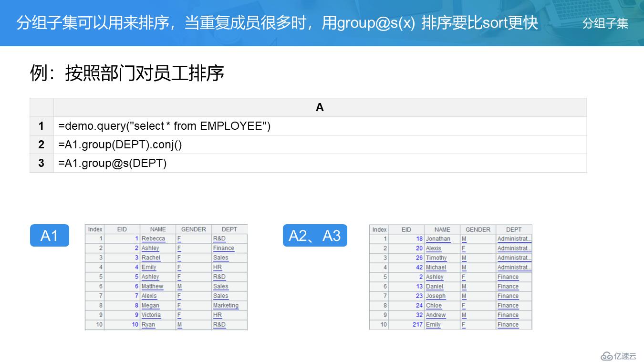Select the name Daniel in the A2、A3 table
The width and height of the screenshot is (644, 362).
[x=435, y=286]
